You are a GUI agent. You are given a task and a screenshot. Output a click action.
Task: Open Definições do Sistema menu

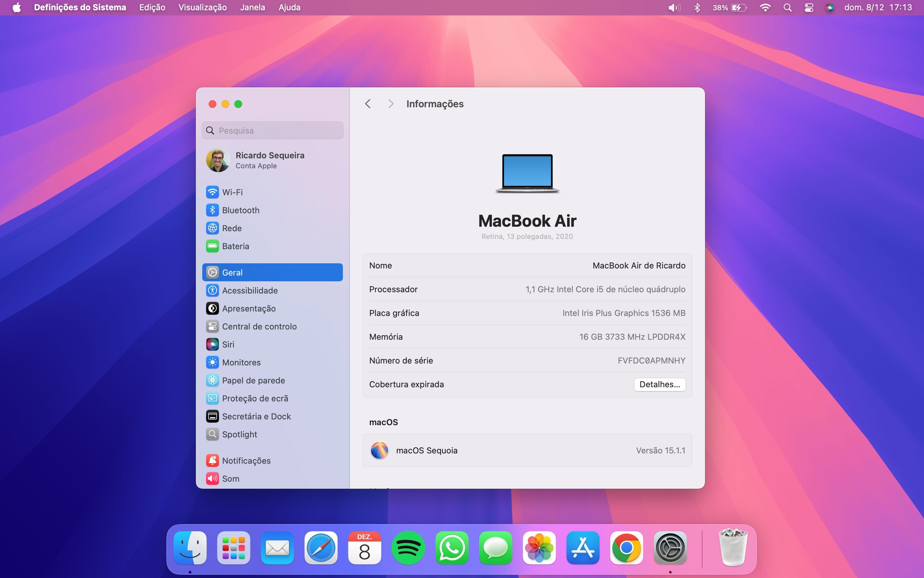(x=80, y=7)
